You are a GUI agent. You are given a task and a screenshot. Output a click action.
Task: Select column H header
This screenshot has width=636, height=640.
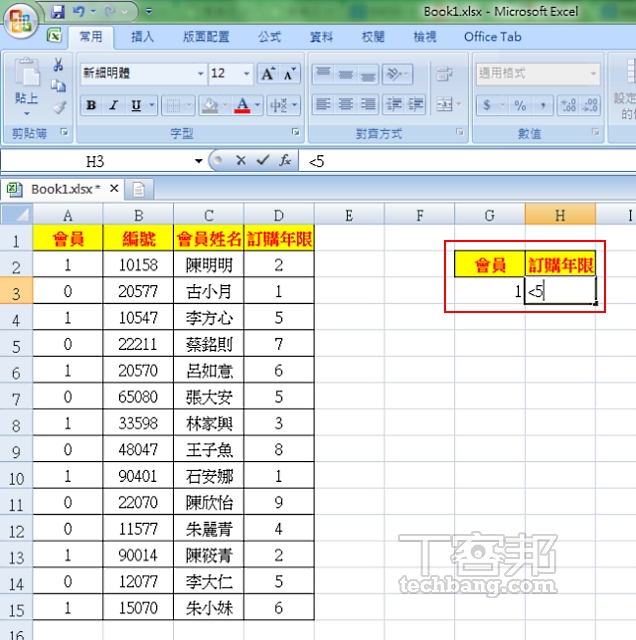tap(560, 215)
